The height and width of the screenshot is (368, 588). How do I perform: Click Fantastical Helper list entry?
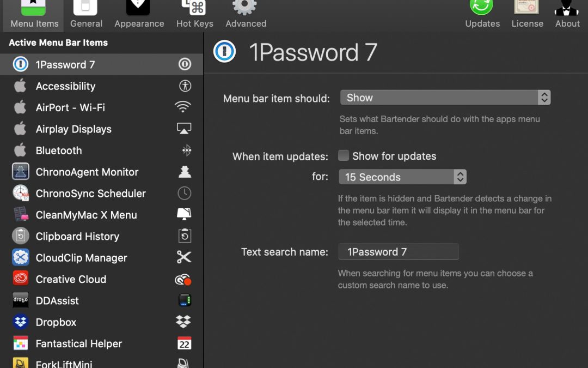click(79, 343)
